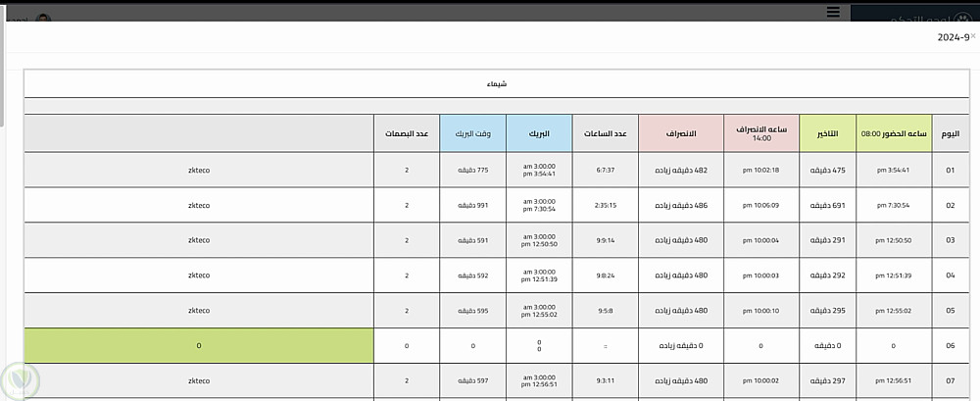The width and height of the screenshot is (980, 401).
Task: Click the عدد البصمات column header
Action: coord(407,133)
